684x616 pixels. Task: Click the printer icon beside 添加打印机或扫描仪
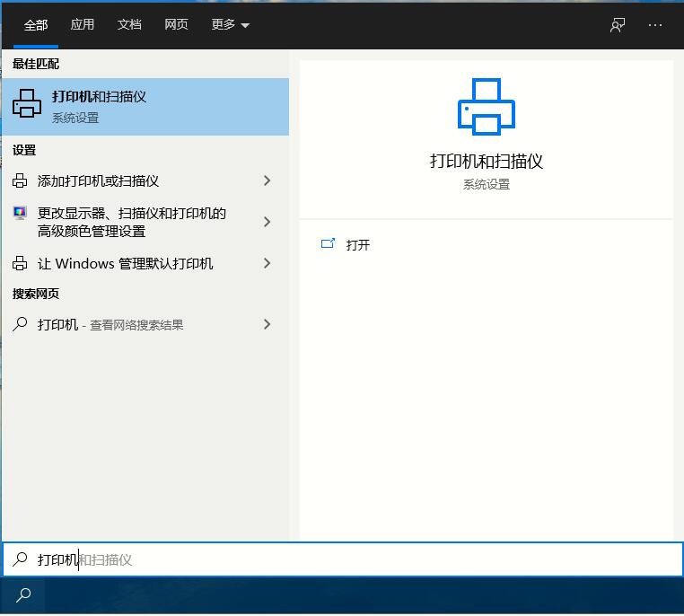click(x=20, y=180)
